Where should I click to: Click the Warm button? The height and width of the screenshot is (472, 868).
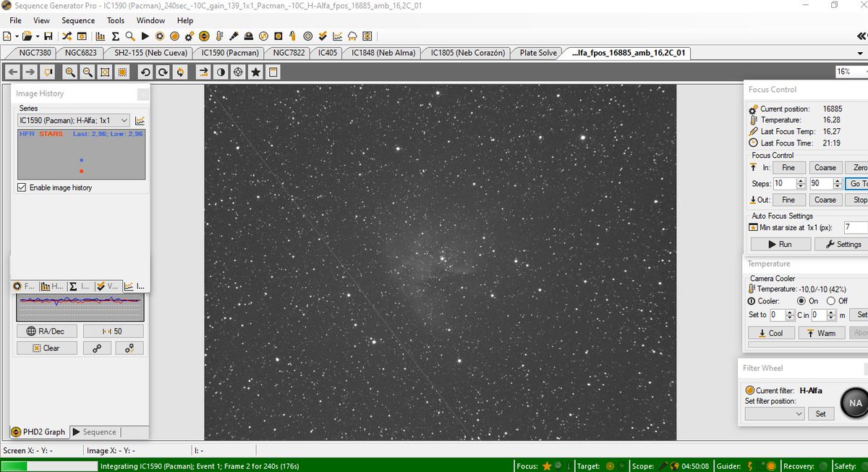coord(821,333)
